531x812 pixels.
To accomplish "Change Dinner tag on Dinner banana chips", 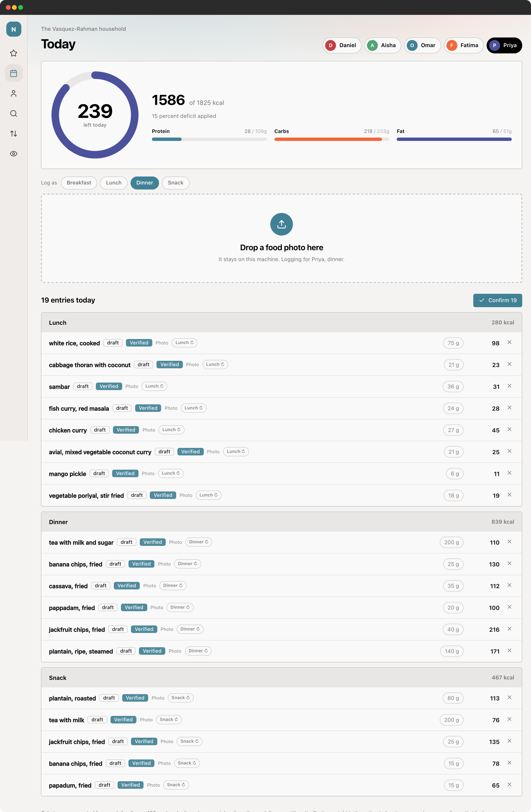I will pyautogui.click(x=187, y=564).
